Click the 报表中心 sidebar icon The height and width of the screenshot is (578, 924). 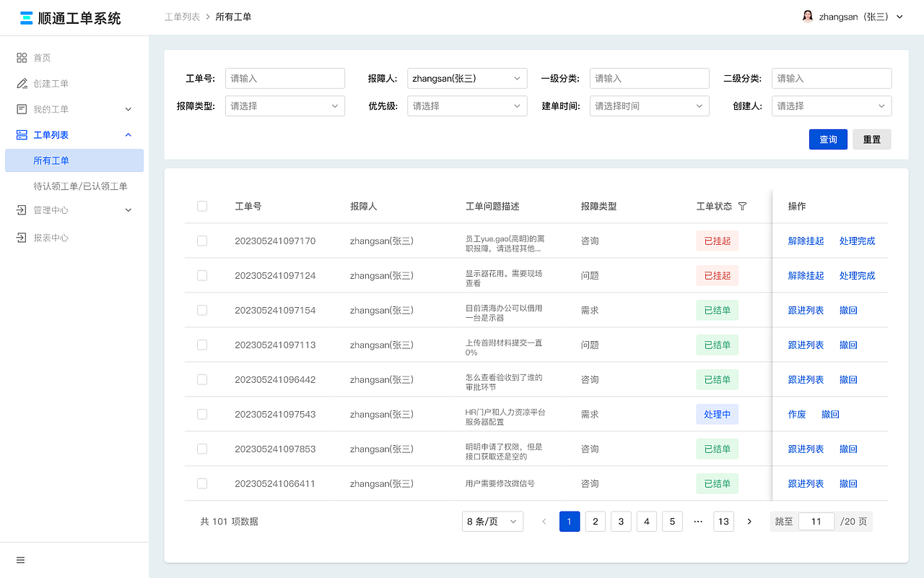22,238
